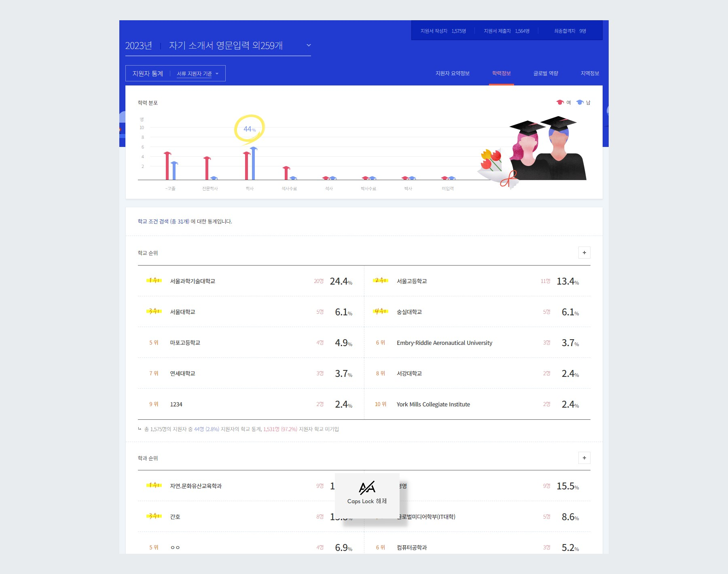728x574 pixels.
Task: Click the Caps Lock 해제 overlay icon
Action: (367, 488)
